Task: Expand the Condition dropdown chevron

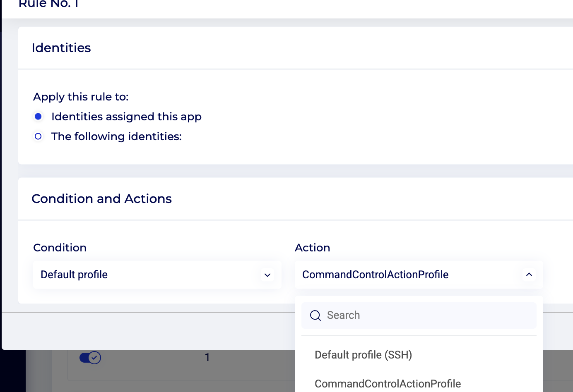Action: point(267,275)
